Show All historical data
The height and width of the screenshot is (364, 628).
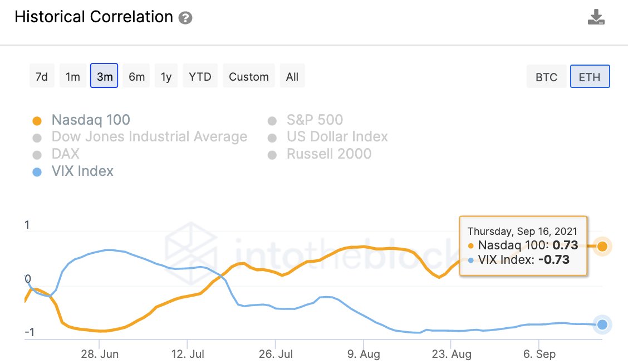(292, 77)
